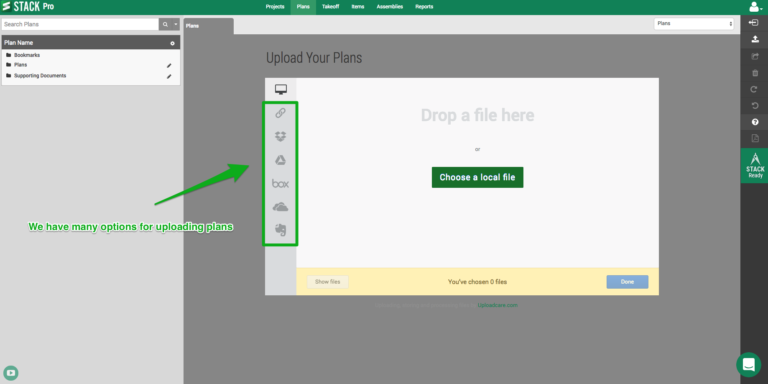Open the Items menu
Viewport: 768px width, 384px height.
(x=358, y=7)
